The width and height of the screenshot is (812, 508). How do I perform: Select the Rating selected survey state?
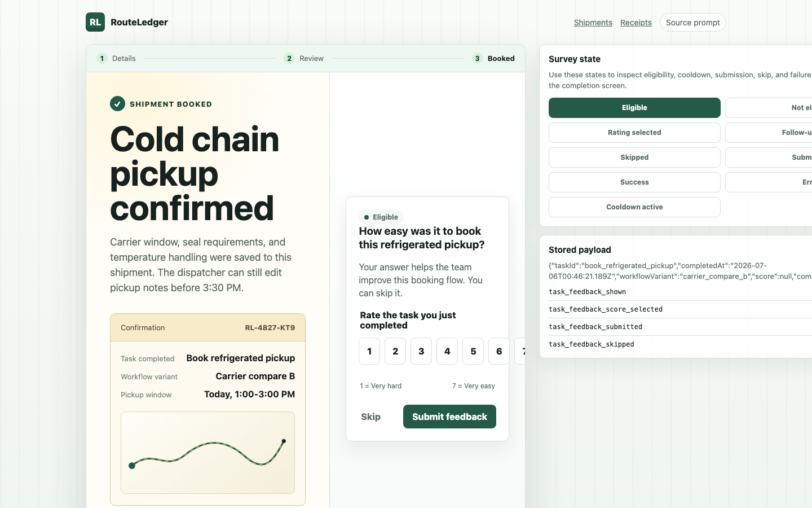point(634,133)
